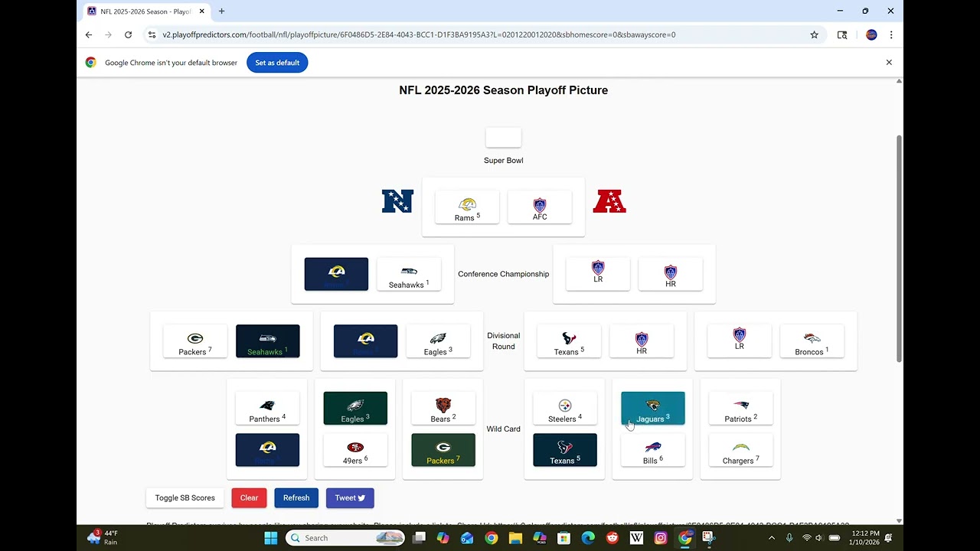Screen dimensions: 980x551
Task: Pick the highlighted Seahawks in the Divisional Round
Action: point(268,341)
